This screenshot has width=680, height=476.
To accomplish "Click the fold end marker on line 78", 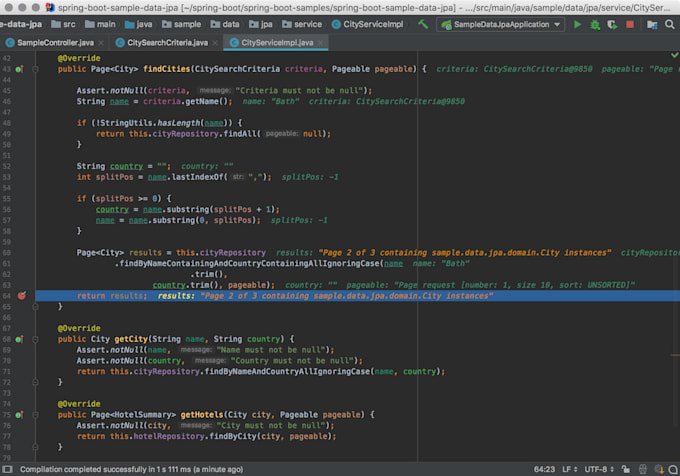I will tap(36, 447).
